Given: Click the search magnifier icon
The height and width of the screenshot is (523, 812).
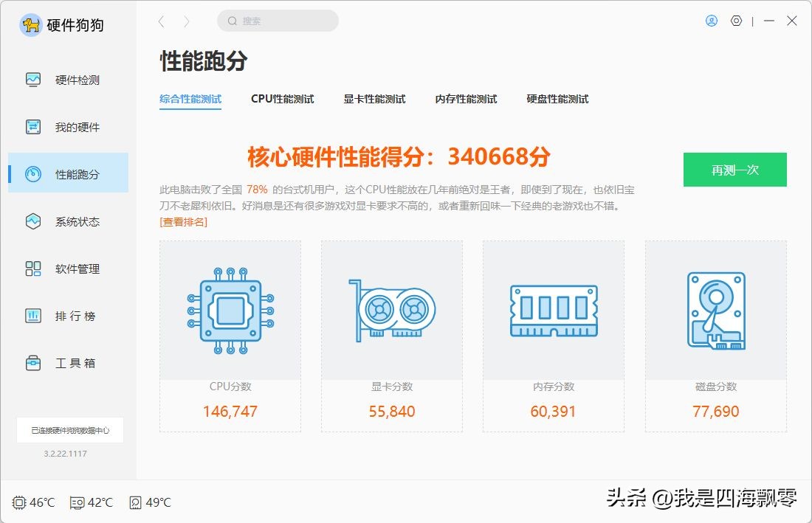Looking at the screenshot, I should coord(233,21).
